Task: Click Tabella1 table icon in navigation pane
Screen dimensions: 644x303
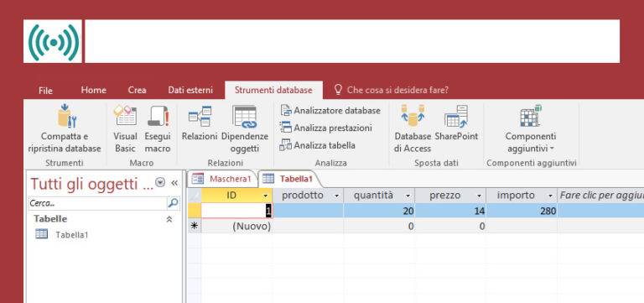Action: click(x=41, y=235)
